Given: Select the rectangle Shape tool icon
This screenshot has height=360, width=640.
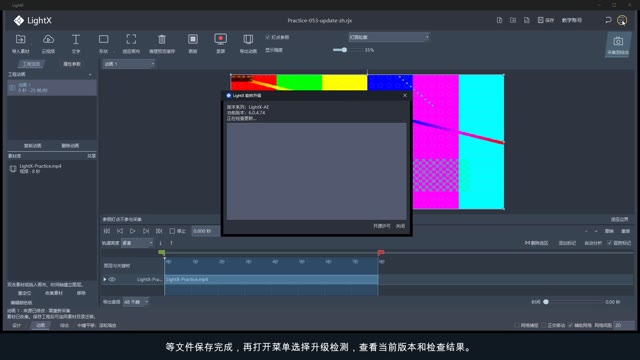Looking at the screenshot, I should click(104, 40).
